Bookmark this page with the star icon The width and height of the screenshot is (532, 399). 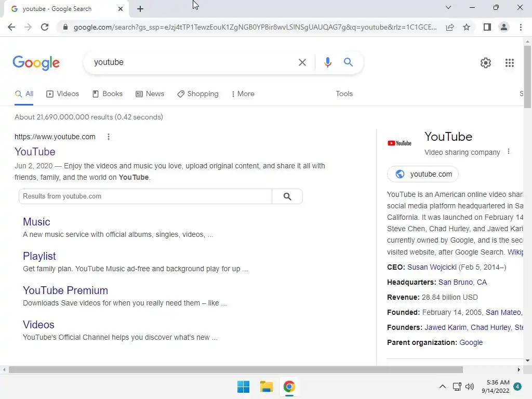point(467,27)
